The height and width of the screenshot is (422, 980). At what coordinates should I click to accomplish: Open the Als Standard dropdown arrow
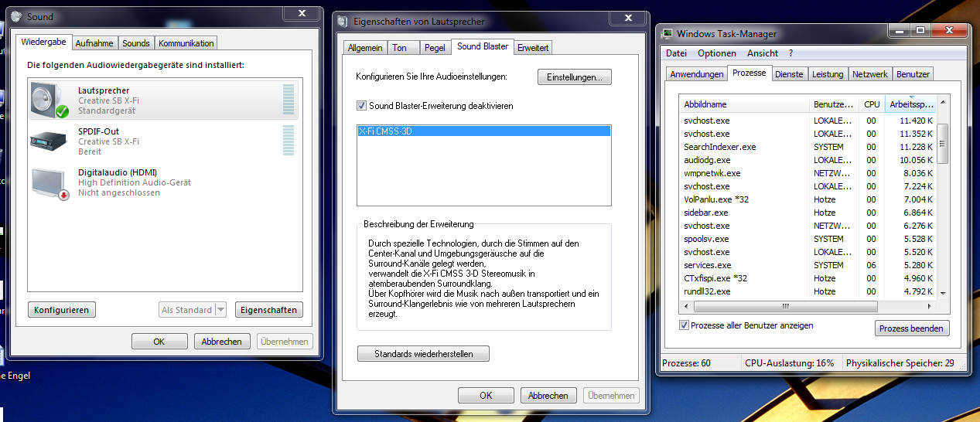220,310
